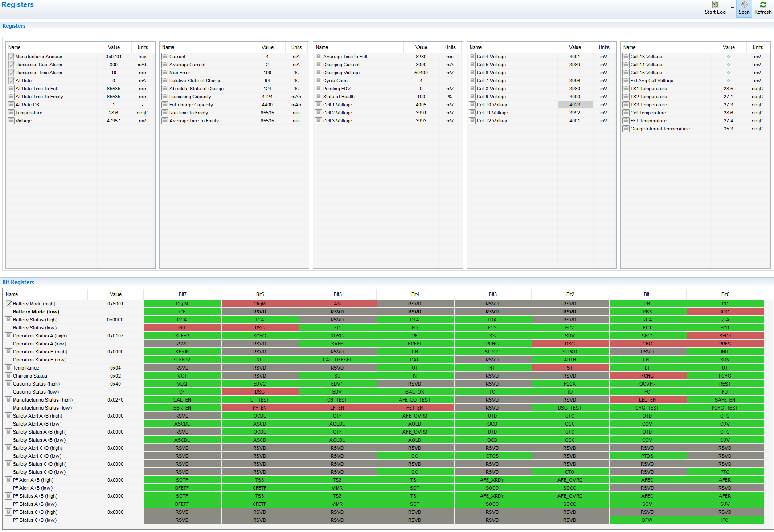The width and height of the screenshot is (774, 532).
Task: Click the lock icon beside Charging Status
Action: pos(8,376)
